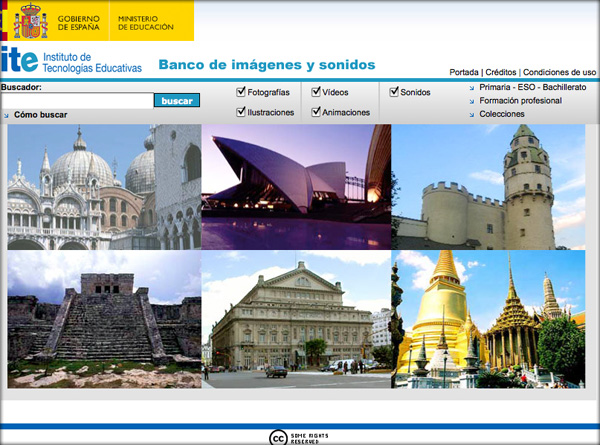Go to the Portada page

(464, 72)
